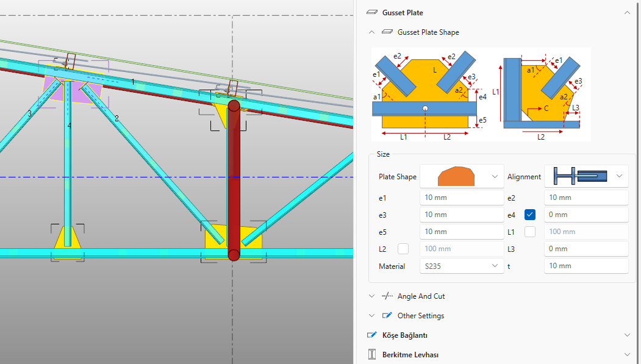Enable the L2 checkbox
Screen dimensions: 641x364
tap(403, 249)
